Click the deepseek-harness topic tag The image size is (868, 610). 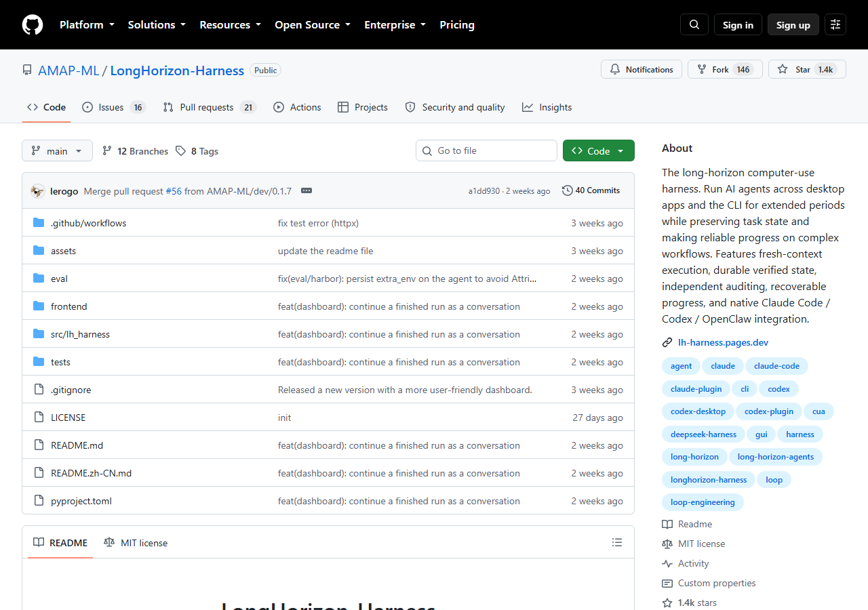tap(703, 434)
